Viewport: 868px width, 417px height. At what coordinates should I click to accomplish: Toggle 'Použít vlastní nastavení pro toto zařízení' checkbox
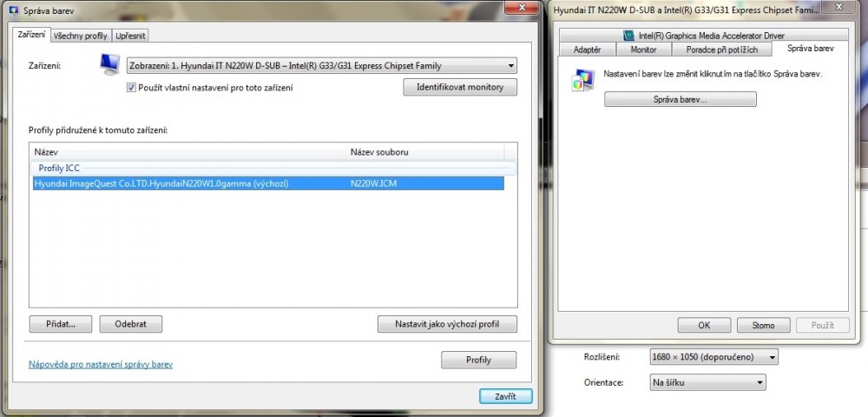(x=132, y=88)
